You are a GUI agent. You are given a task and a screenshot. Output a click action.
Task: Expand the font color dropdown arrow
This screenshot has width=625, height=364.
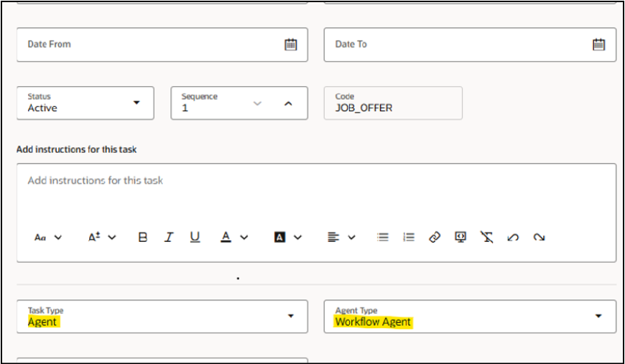pyautogui.click(x=244, y=238)
